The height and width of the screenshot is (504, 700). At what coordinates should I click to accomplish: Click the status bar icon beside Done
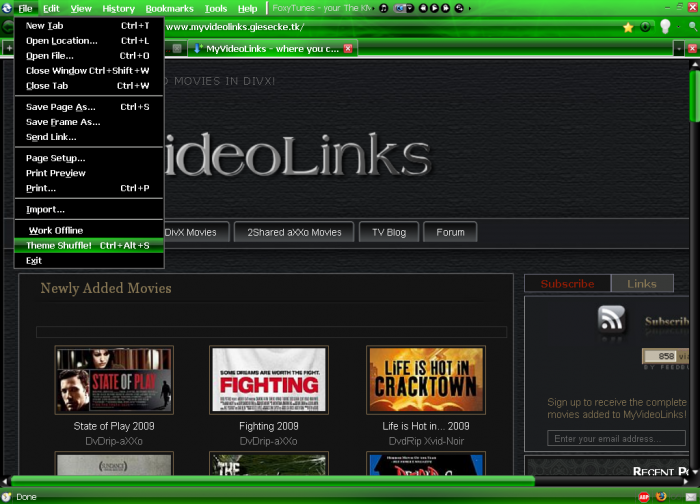[x=6, y=496]
